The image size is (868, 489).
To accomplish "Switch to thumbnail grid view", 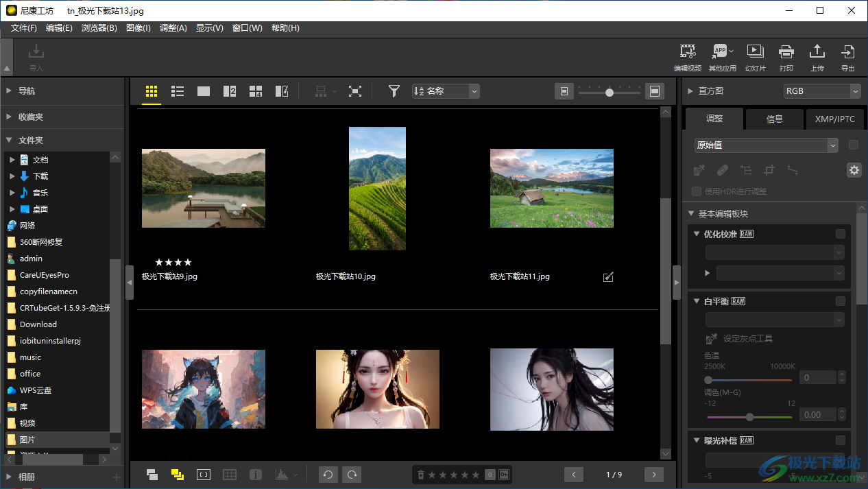I will tap(152, 91).
